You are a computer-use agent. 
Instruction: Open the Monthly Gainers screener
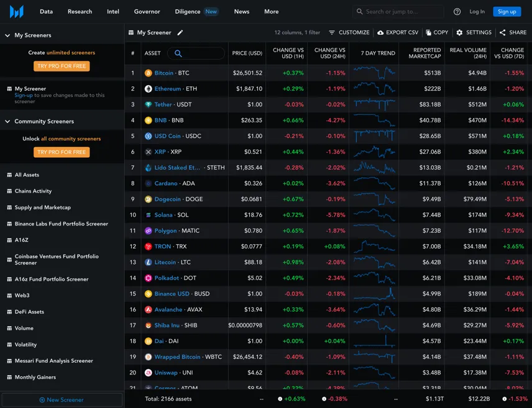pyautogui.click(x=35, y=377)
